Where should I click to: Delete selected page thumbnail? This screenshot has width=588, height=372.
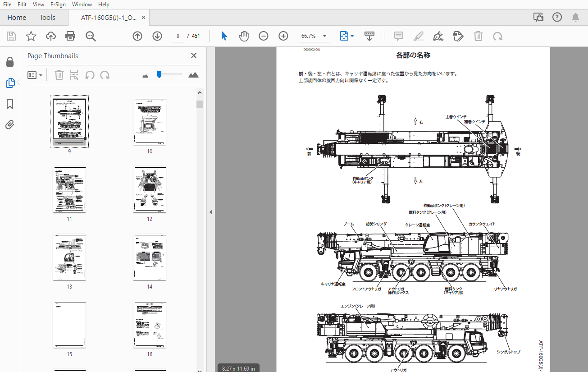pos(59,75)
